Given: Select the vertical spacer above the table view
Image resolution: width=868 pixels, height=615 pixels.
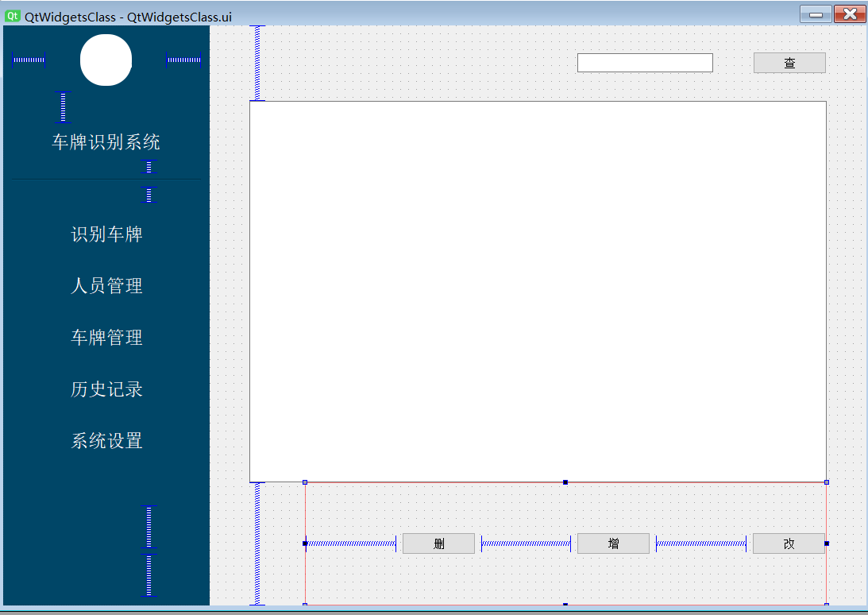Looking at the screenshot, I should click(257, 63).
